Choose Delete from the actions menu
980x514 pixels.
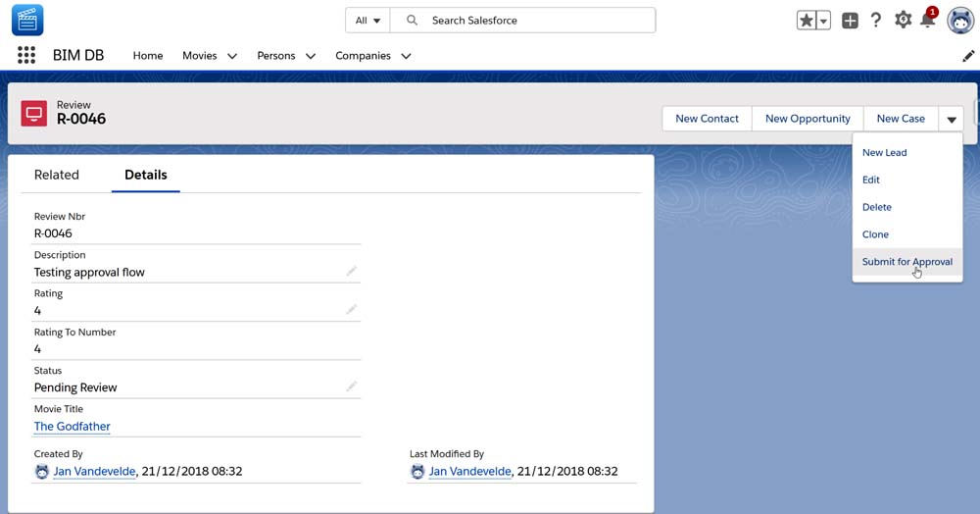coord(906,208)
